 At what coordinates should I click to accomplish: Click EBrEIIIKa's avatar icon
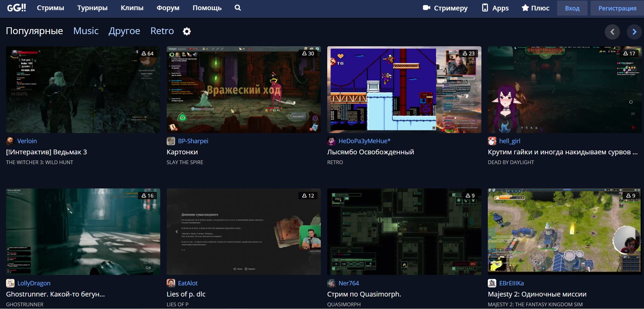[x=492, y=283]
